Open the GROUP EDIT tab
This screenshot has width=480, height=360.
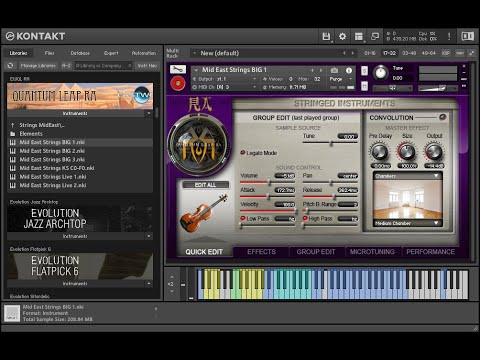tap(316, 252)
